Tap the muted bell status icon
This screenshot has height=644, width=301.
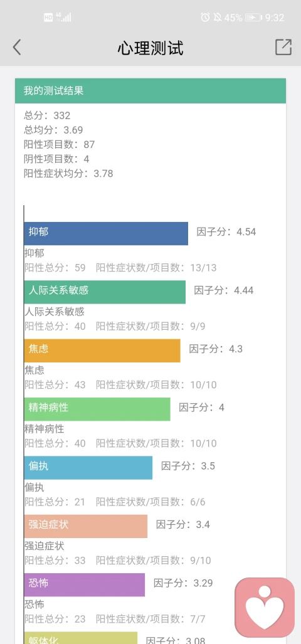(x=217, y=18)
